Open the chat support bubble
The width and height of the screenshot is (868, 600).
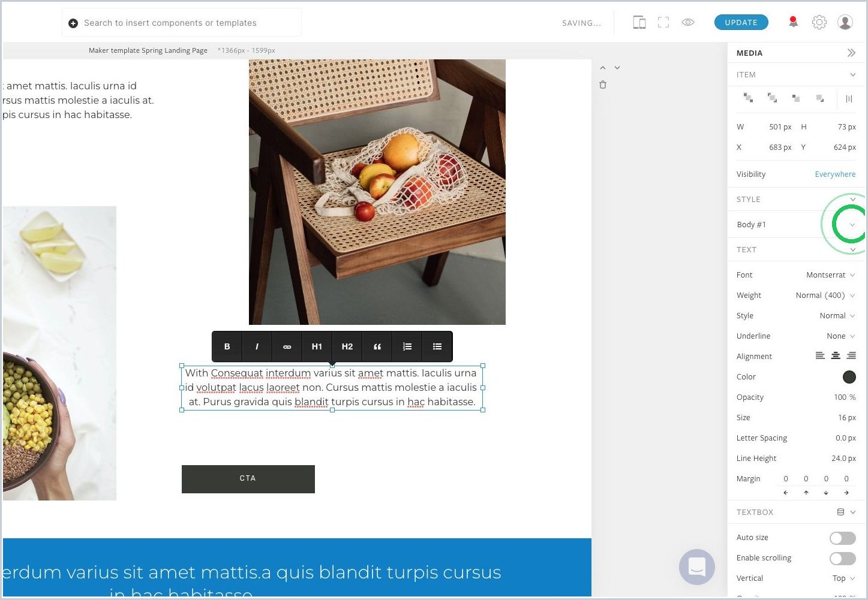(x=697, y=566)
